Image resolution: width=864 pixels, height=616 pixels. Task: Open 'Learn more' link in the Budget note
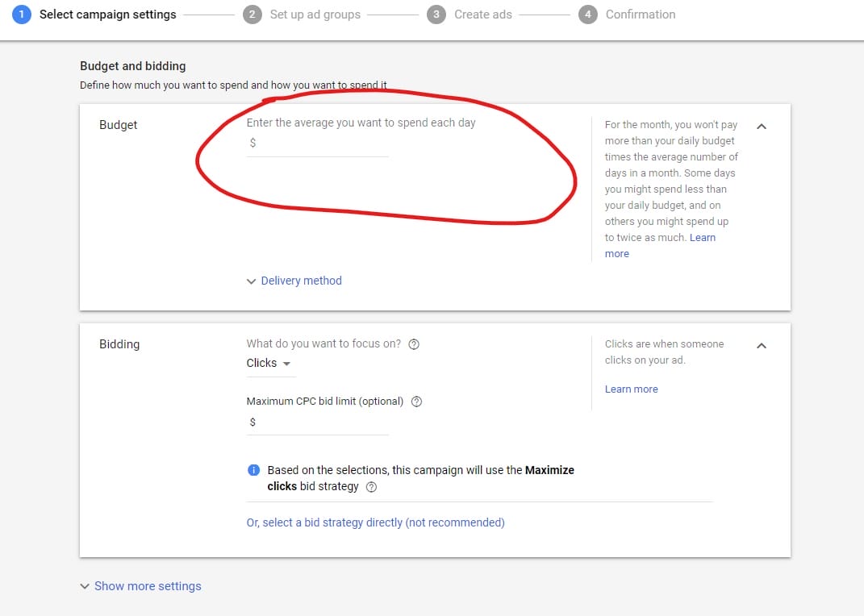pos(702,238)
